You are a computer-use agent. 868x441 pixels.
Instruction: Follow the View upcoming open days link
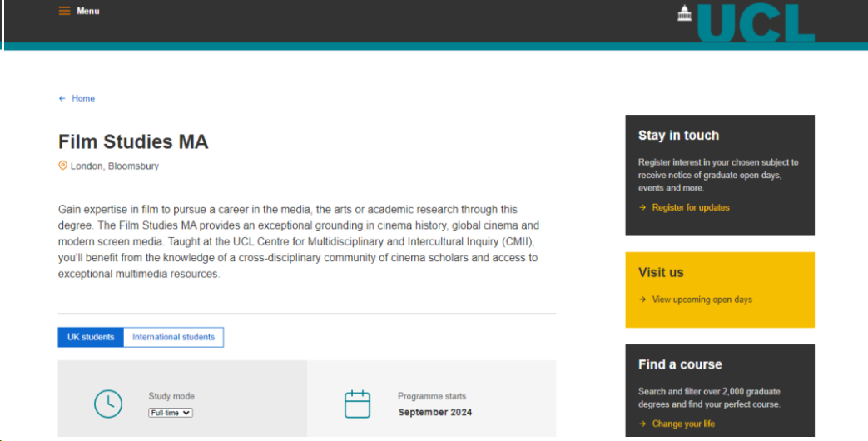702,300
